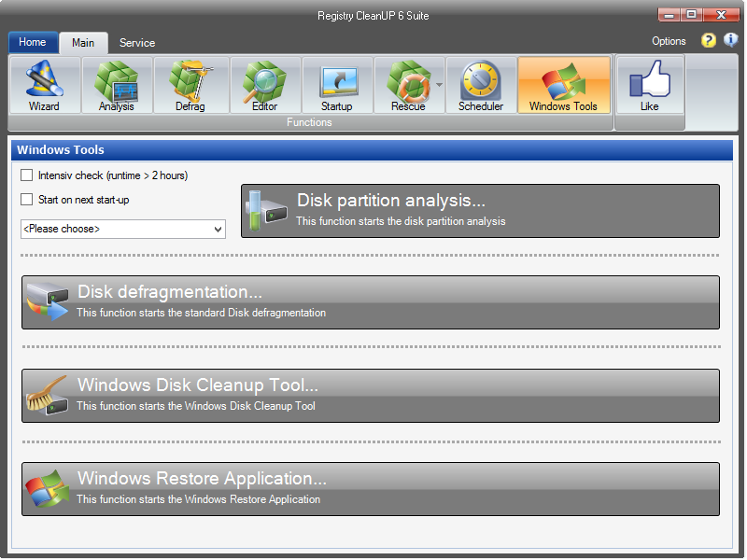Enable the Intensiv check checkbox
This screenshot has width=747, height=560.
point(27,175)
